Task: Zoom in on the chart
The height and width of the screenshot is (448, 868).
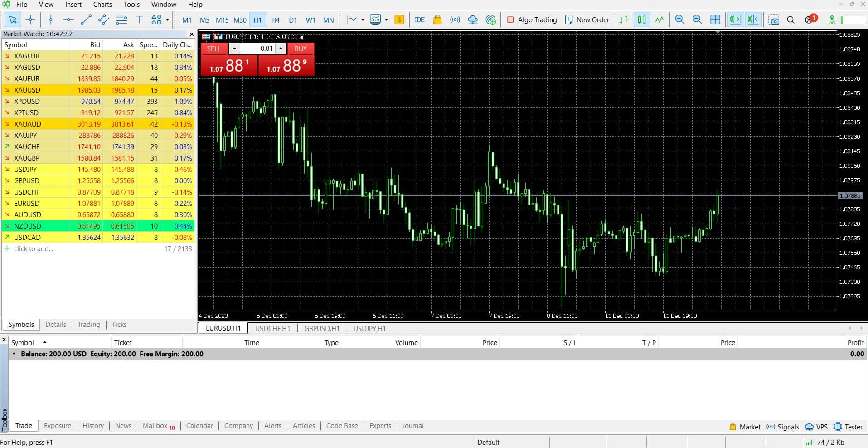Action: (679, 19)
